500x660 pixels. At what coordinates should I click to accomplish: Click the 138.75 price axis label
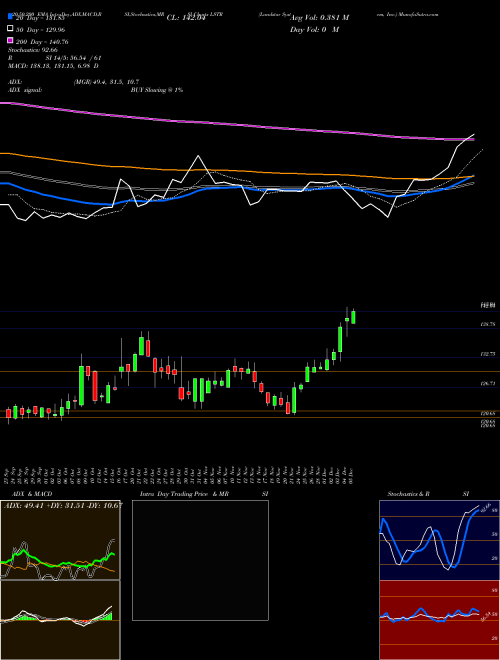click(488, 325)
